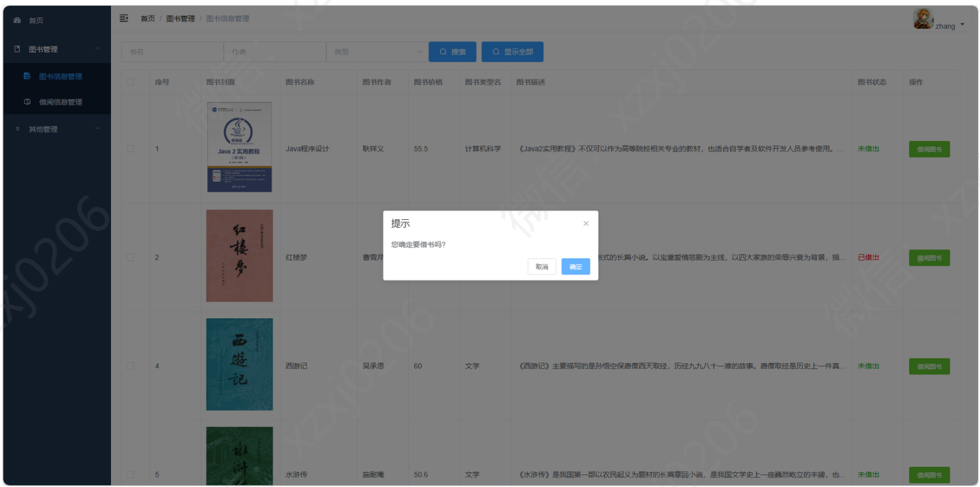Close the 提示 dialog with the X

click(x=586, y=223)
